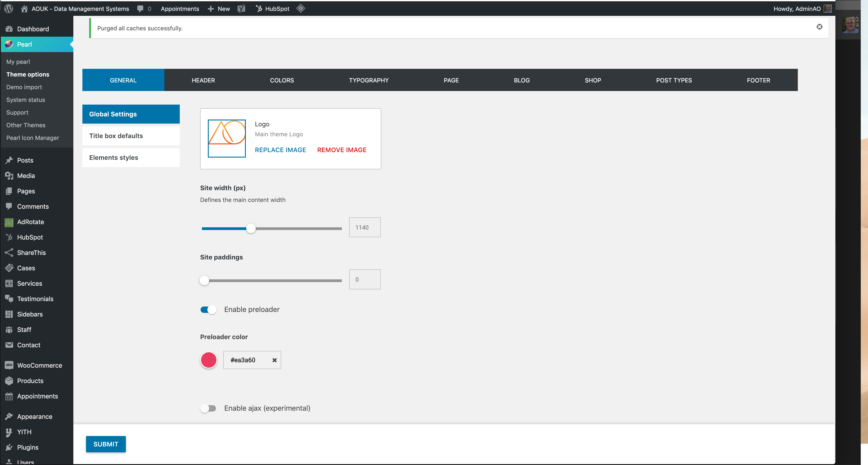Click the HubSpot sprocket in admin bar

(x=259, y=9)
